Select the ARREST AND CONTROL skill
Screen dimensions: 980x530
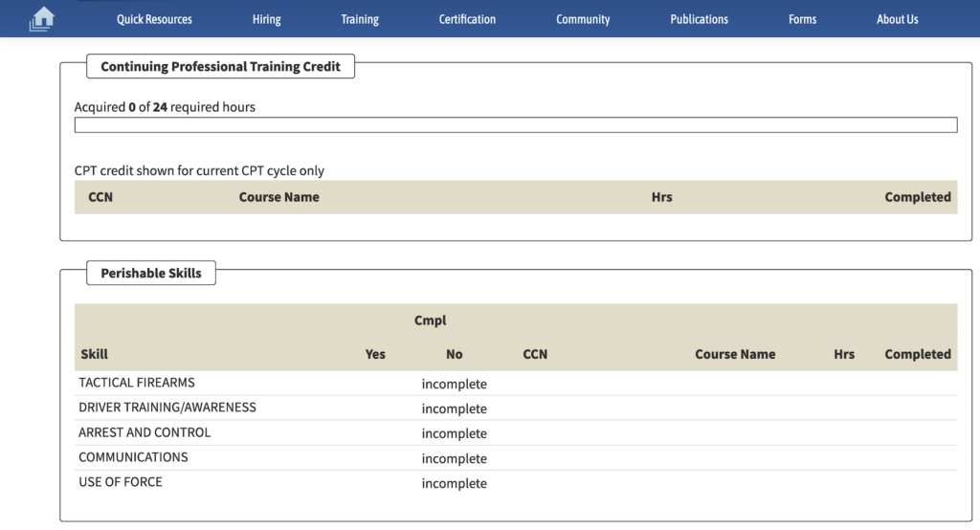(x=145, y=432)
